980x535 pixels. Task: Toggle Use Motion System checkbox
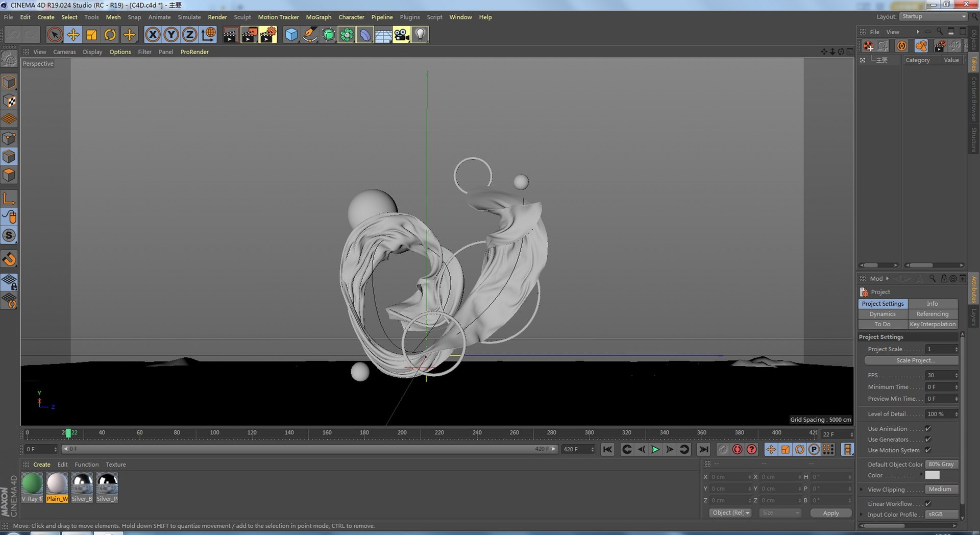[928, 450]
